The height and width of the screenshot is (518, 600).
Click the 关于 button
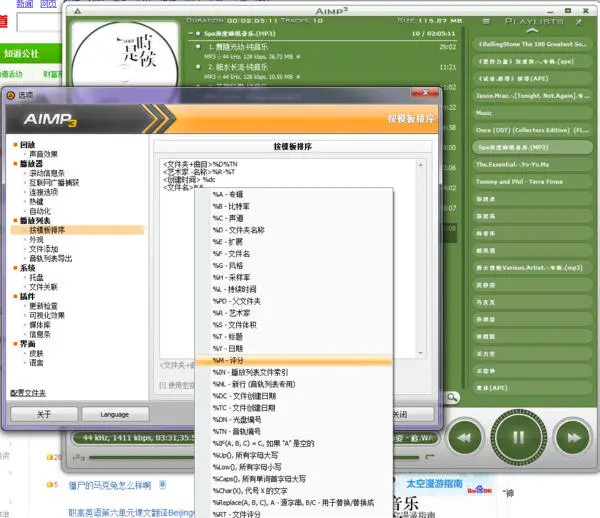click(44, 414)
